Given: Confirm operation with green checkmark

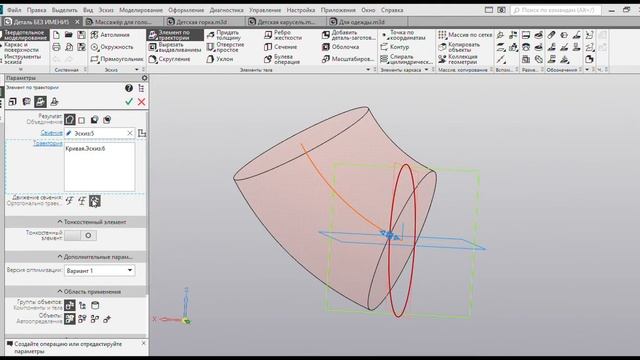Looking at the screenshot, I should click(x=129, y=102).
